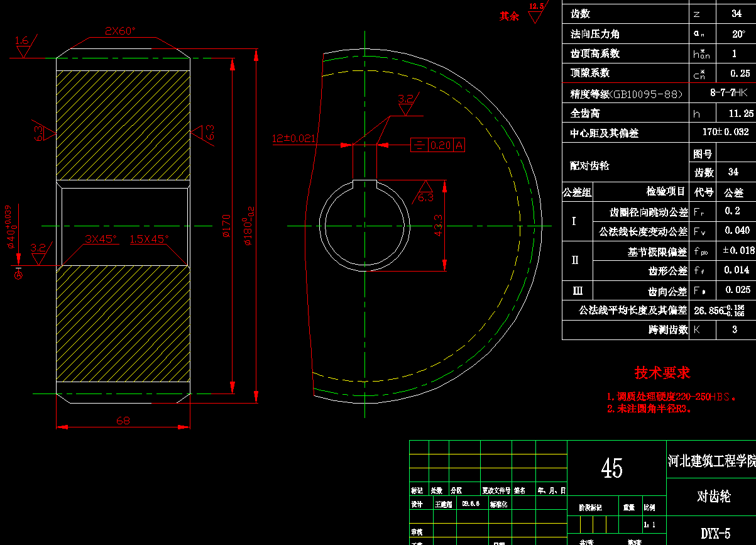The height and width of the screenshot is (545, 756).
Task: Click tolerance group "Ⅲ" cell
Action: click(x=578, y=290)
